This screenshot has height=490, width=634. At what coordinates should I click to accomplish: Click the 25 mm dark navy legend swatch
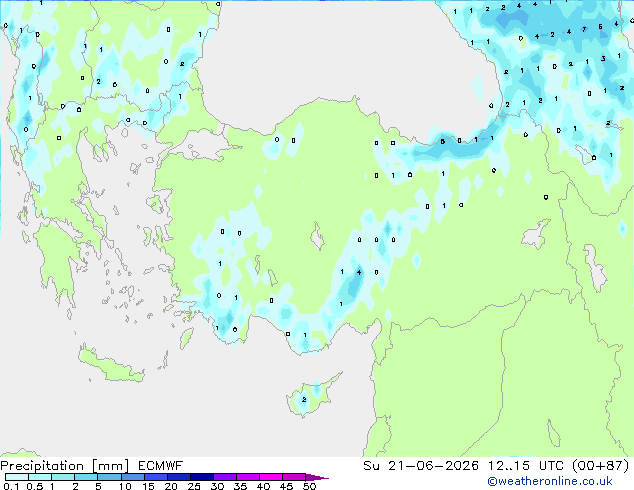coord(202,477)
